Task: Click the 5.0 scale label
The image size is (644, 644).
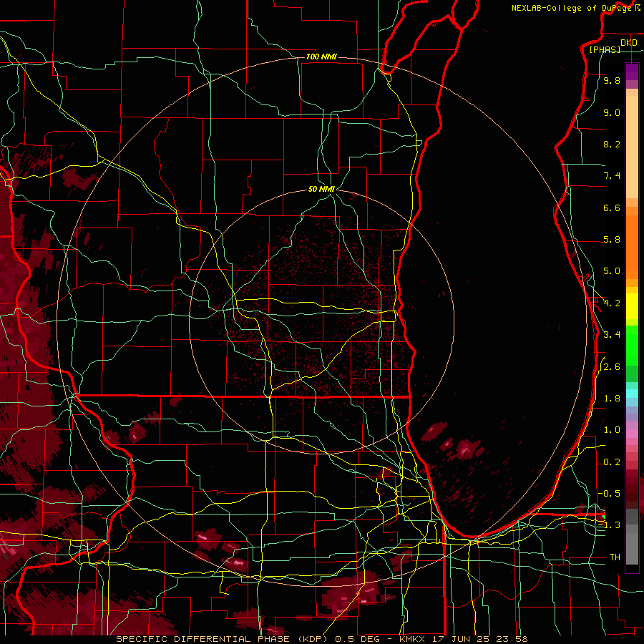Action: pos(612,271)
